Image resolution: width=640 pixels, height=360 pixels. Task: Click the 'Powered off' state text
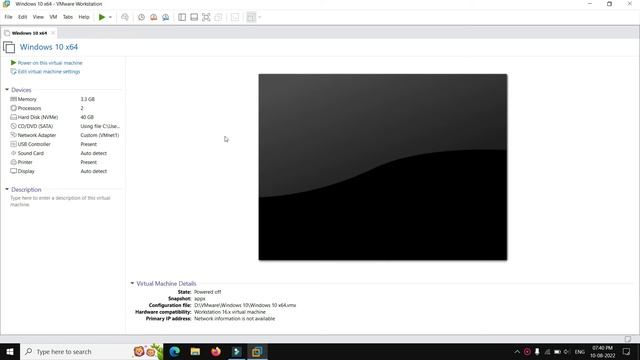pos(207,292)
